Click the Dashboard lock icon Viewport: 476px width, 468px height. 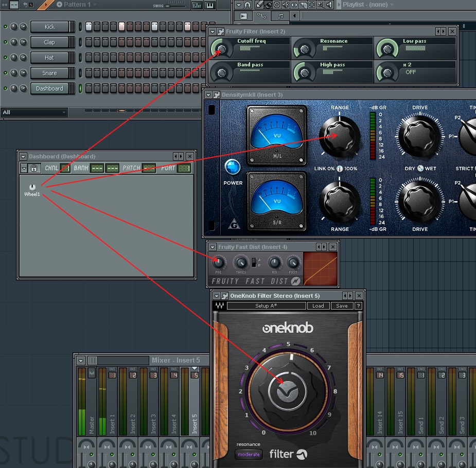[x=34, y=168]
